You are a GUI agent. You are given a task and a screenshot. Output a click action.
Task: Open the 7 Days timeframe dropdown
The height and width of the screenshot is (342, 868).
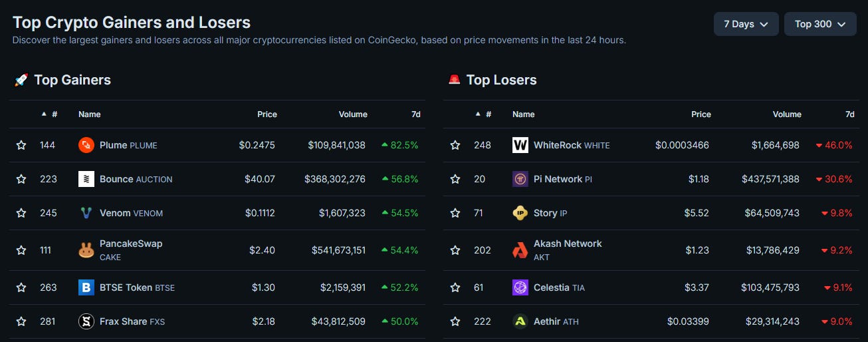[x=746, y=24]
